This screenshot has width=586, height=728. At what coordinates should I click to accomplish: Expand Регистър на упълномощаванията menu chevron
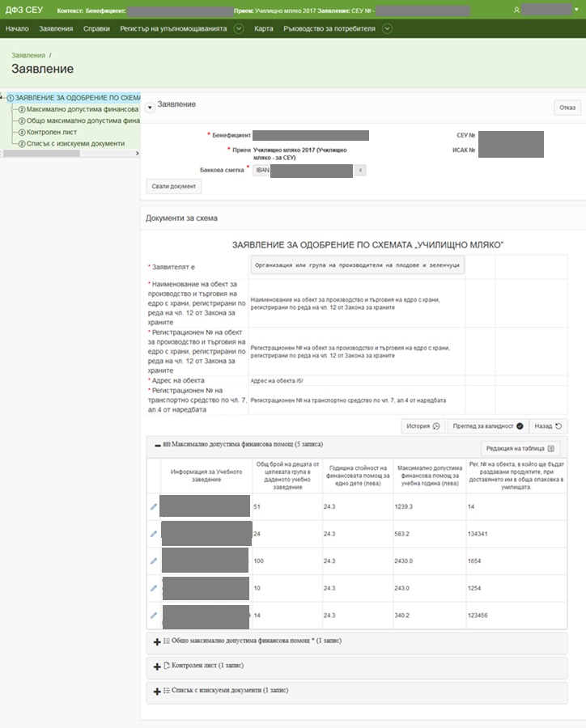(239, 29)
